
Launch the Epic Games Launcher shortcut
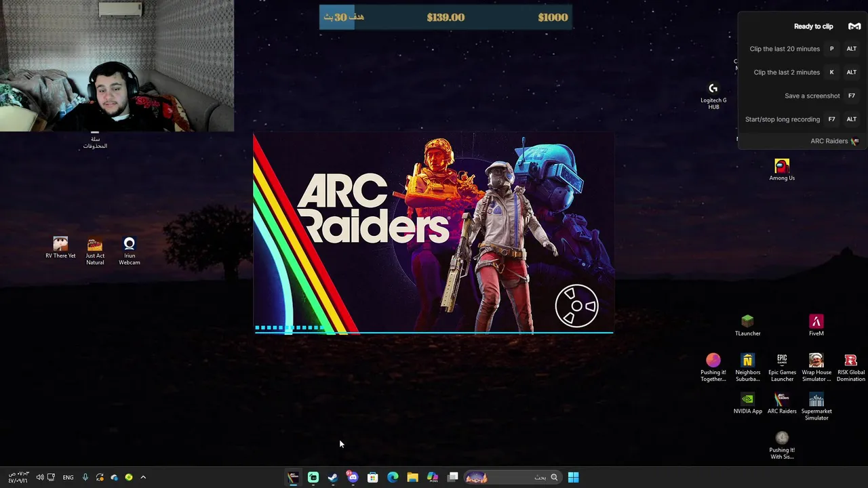pos(782,367)
